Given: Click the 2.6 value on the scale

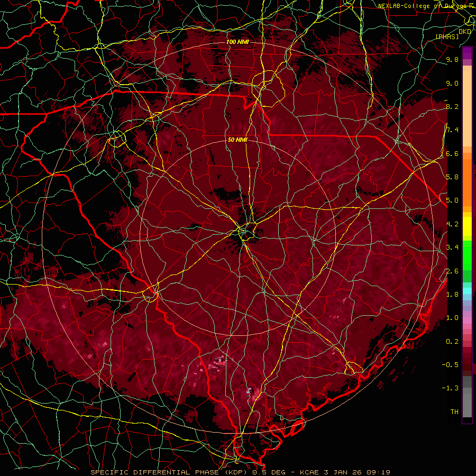Looking at the screenshot, I should 452,271.
